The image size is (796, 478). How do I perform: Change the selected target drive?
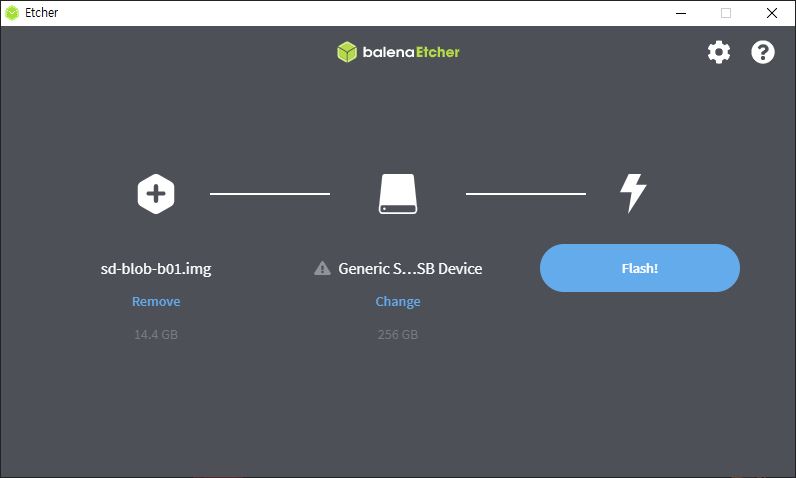click(398, 301)
